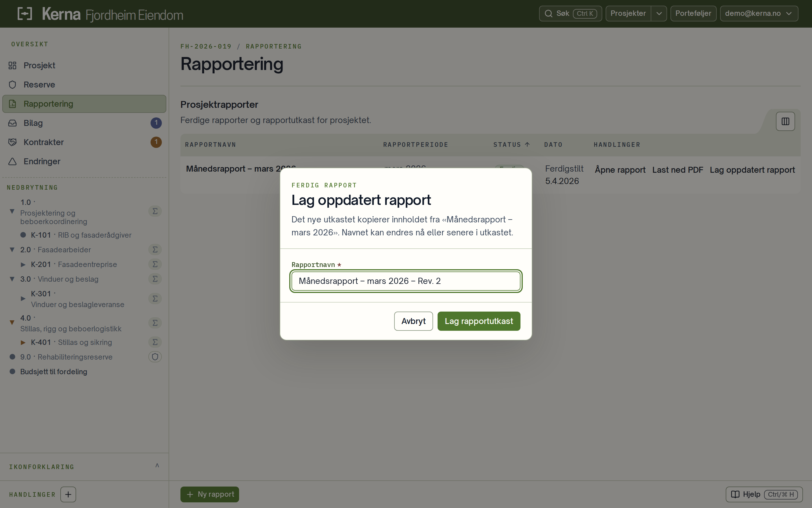Click the Endringer triangle icon
The image size is (812, 508).
pyautogui.click(x=12, y=161)
